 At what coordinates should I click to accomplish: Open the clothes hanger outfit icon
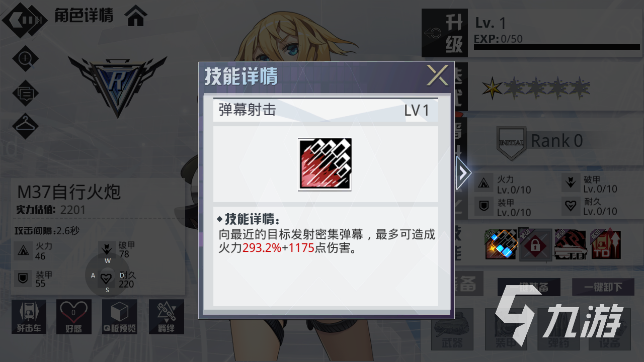coord(25,126)
